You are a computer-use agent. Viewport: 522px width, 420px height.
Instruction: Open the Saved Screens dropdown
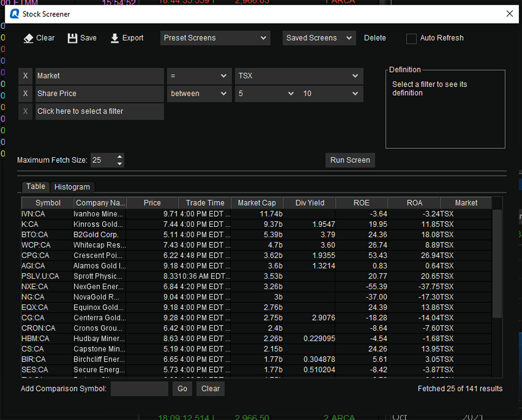[319, 38]
